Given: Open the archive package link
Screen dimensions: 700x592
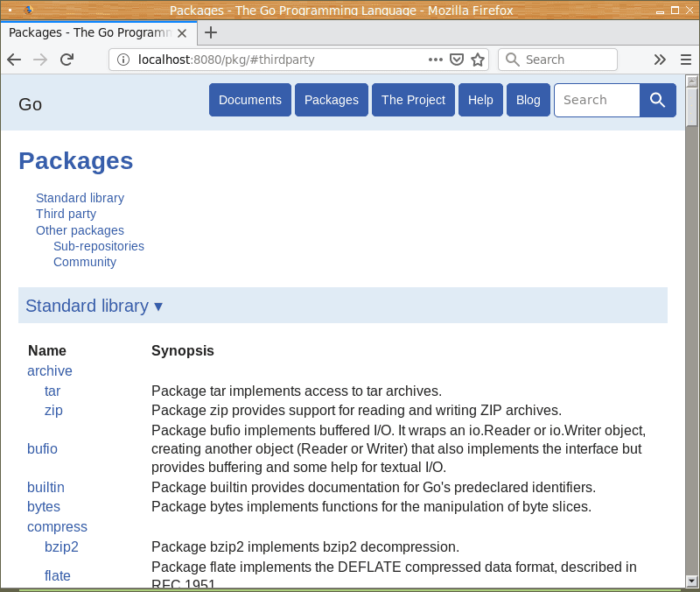Looking at the screenshot, I should (50, 370).
